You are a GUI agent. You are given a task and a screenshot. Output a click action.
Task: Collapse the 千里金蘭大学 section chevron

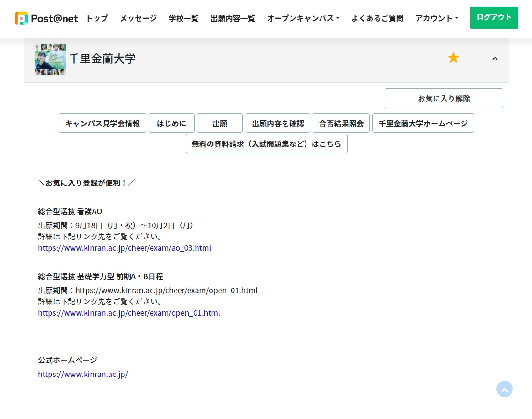495,58
